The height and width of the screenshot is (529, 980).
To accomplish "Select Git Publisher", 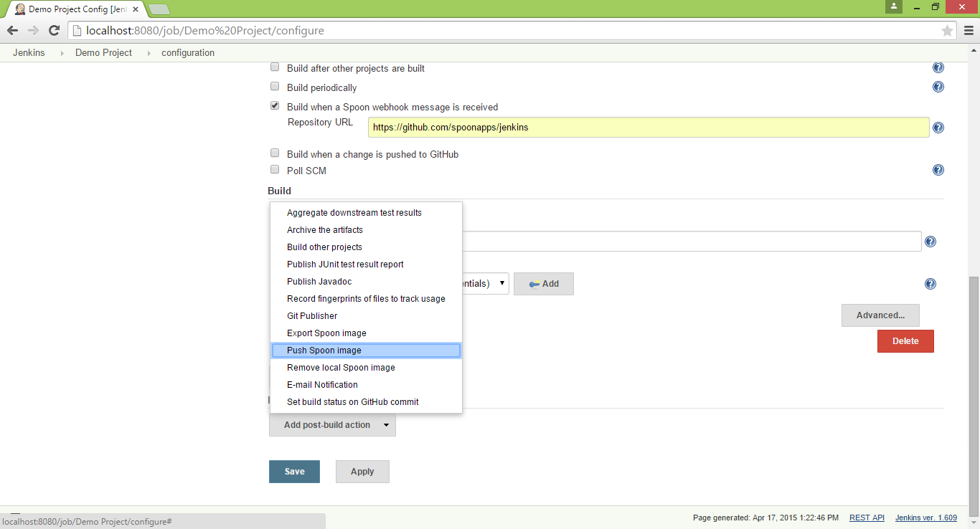I will point(366,316).
